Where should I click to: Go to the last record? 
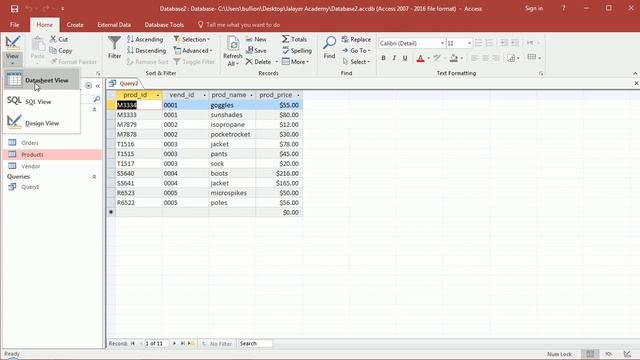point(182,344)
